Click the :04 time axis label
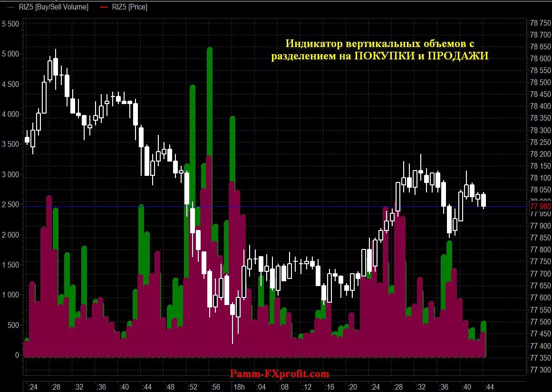The width and height of the screenshot is (552, 392). coord(261,387)
